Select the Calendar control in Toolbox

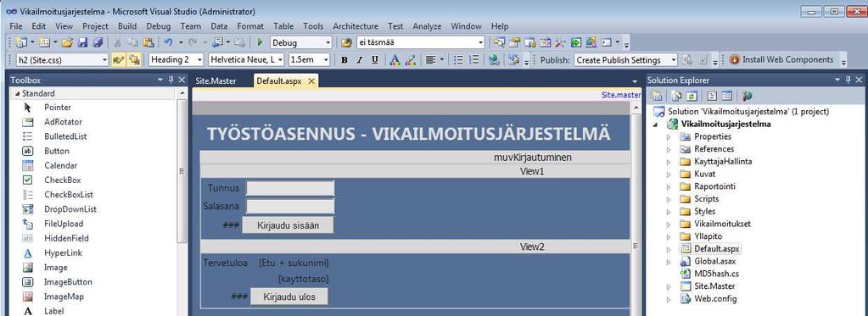tap(61, 165)
